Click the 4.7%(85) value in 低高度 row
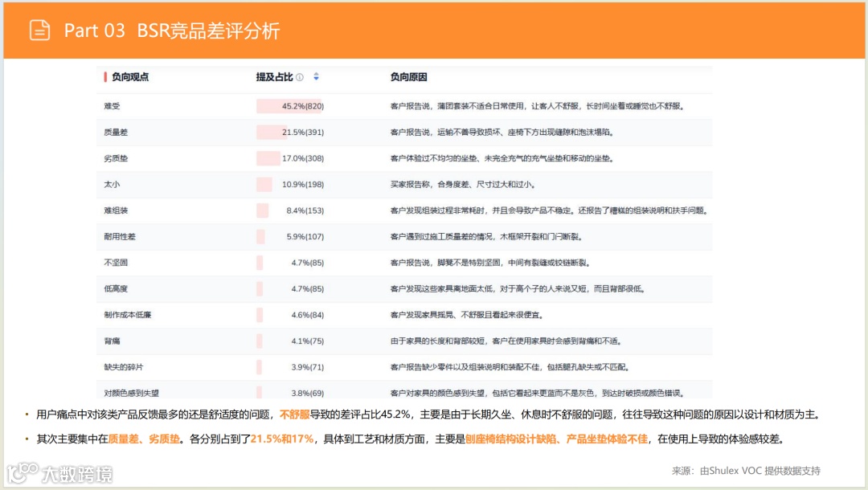The height and width of the screenshot is (490, 868). tap(308, 288)
